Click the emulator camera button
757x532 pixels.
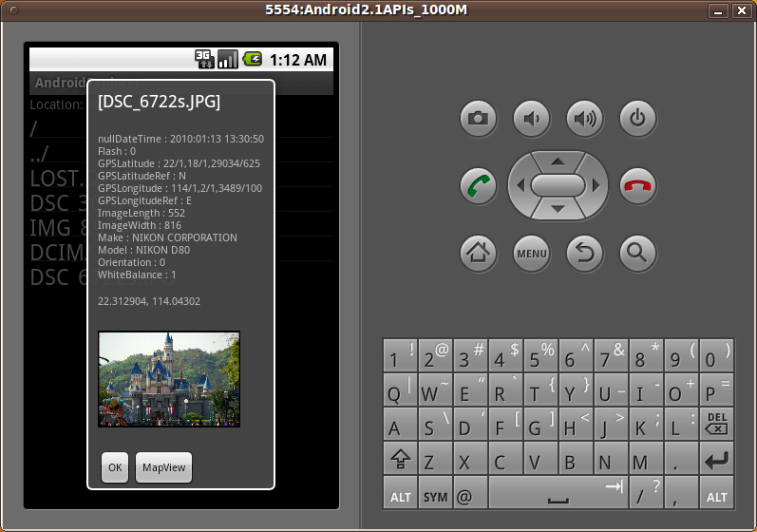[x=478, y=119]
